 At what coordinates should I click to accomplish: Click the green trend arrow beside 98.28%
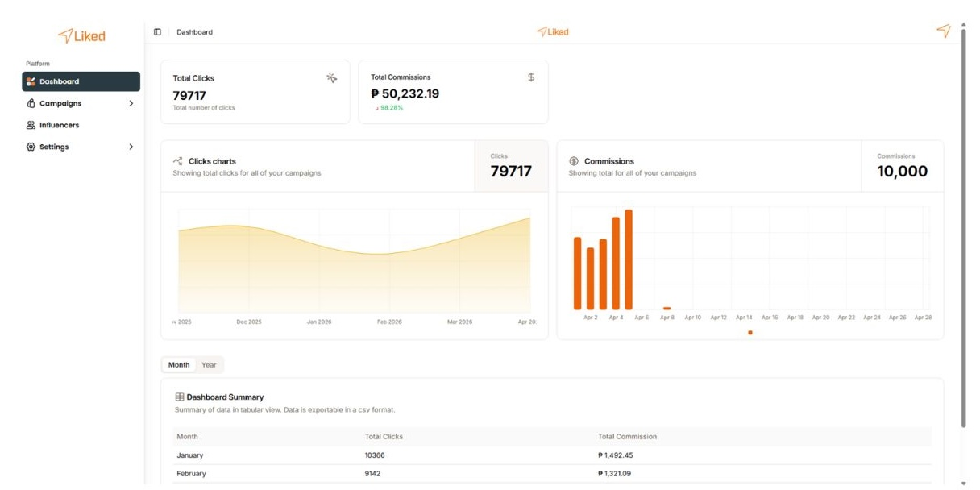376,108
